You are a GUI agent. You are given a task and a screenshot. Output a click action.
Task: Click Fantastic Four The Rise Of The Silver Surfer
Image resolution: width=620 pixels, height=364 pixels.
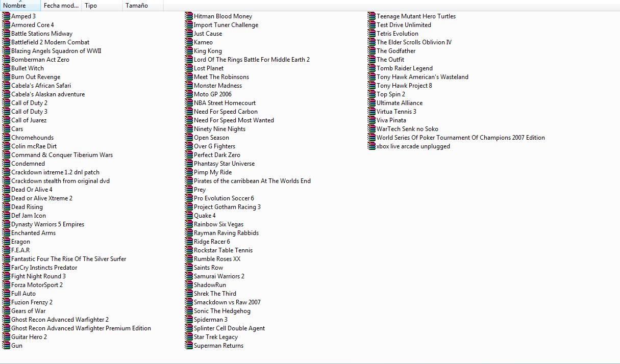point(69,259)
